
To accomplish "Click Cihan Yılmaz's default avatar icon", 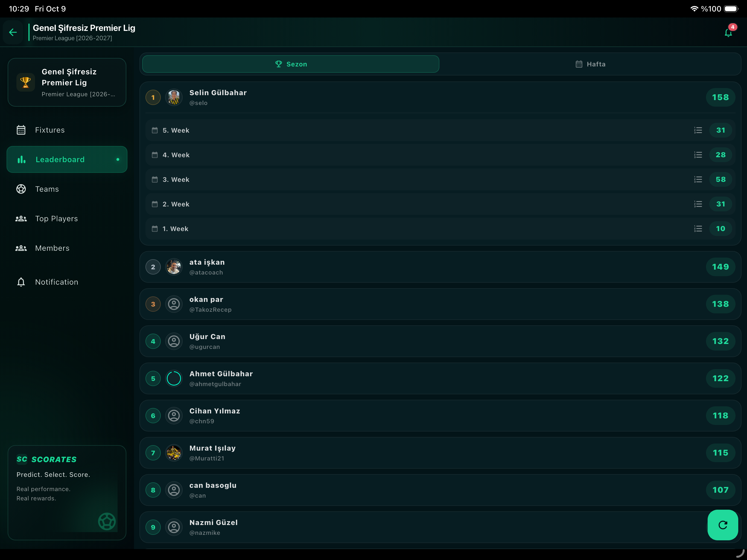I will [174, 415].
